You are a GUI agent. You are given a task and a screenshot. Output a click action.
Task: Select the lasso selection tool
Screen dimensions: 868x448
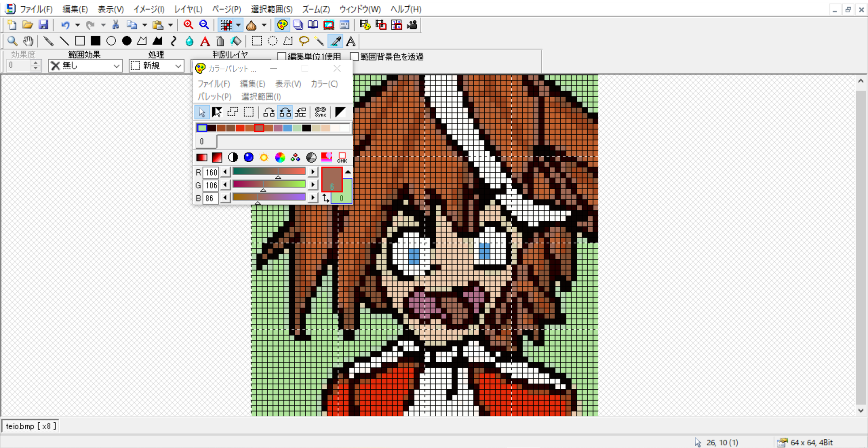pos(304,41)
